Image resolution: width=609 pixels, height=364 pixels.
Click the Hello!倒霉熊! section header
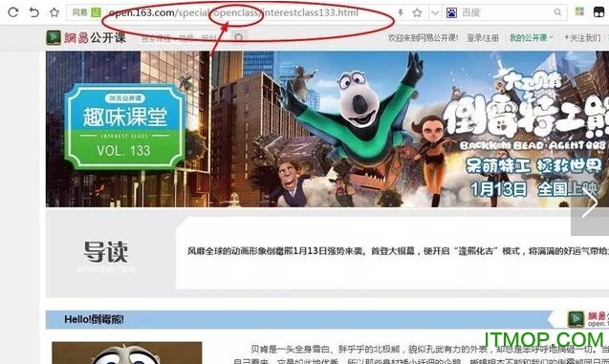[94, 319]
